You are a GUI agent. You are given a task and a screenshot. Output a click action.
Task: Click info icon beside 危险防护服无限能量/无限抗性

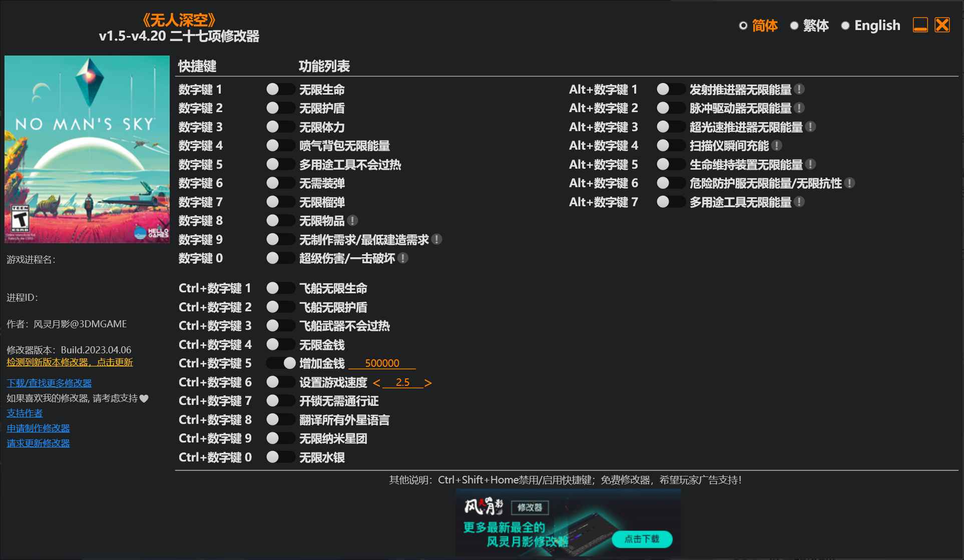(848, 183)
